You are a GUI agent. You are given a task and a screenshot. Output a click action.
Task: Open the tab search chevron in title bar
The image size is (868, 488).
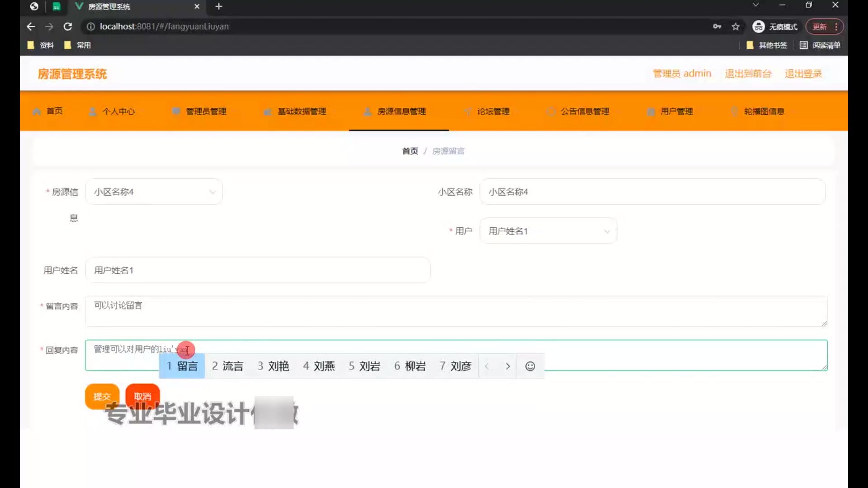(755, 5)
